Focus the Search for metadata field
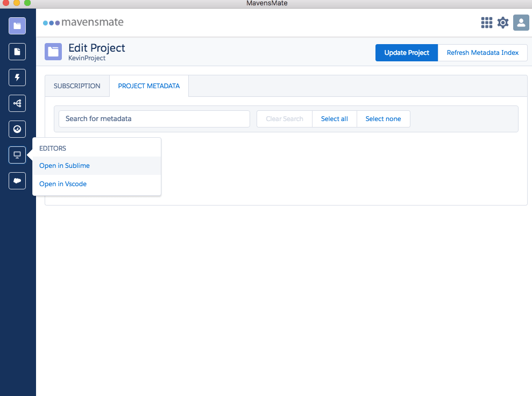 click(154, 119)
